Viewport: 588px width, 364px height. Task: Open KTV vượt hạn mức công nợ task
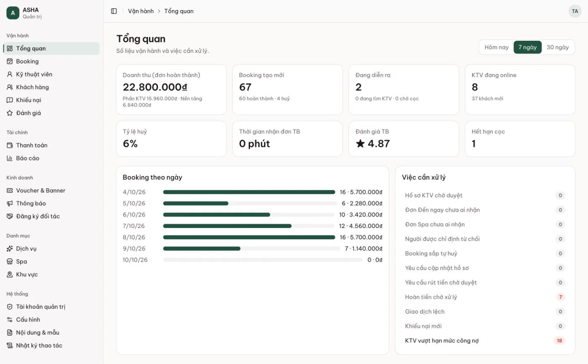tap(485, 340)
